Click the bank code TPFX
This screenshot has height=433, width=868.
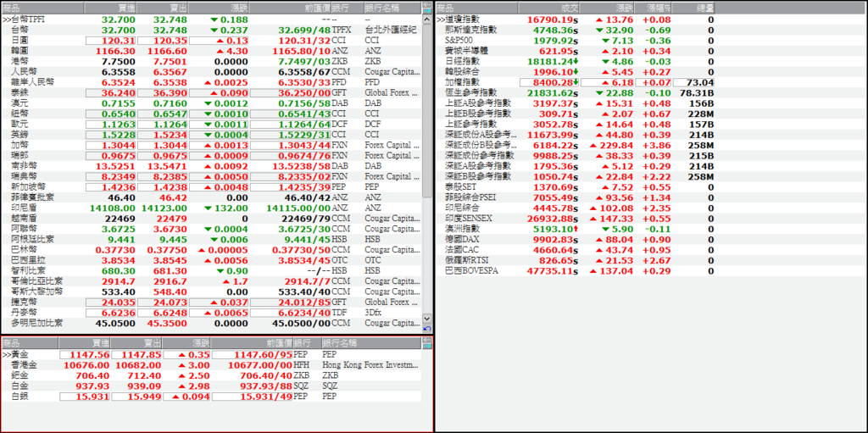coord(341,30)
